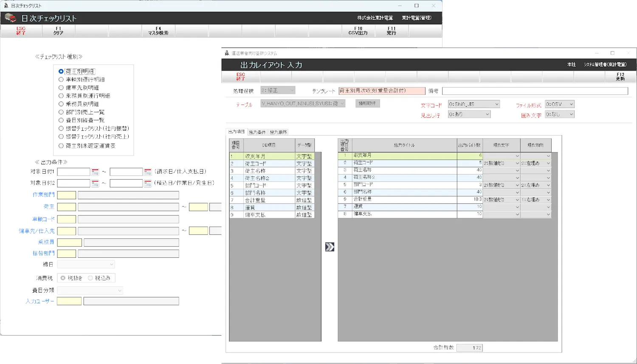Viewport: 637px width, 364px height.
Task: Switch to the 出力条件 tab
Action: (x=257, y=132)
